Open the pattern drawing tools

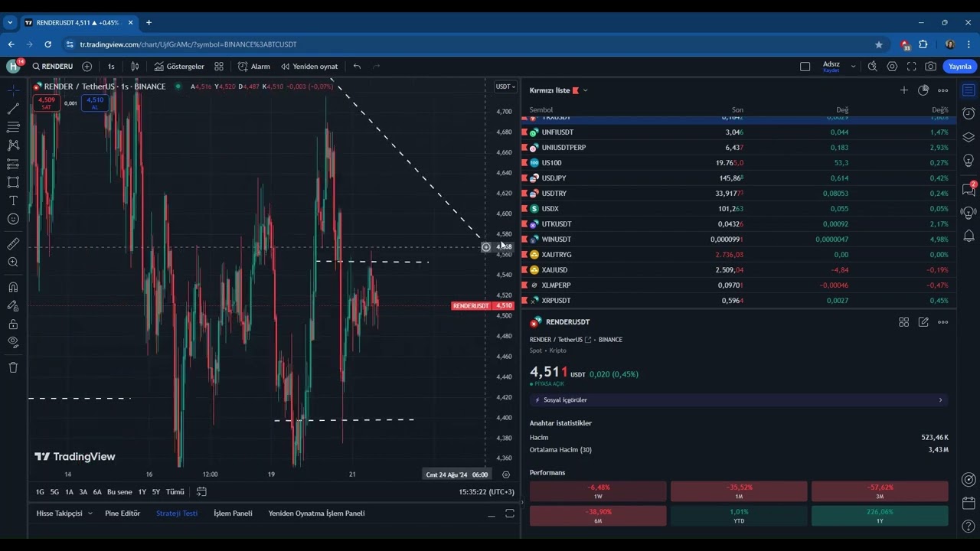point(13,145)
